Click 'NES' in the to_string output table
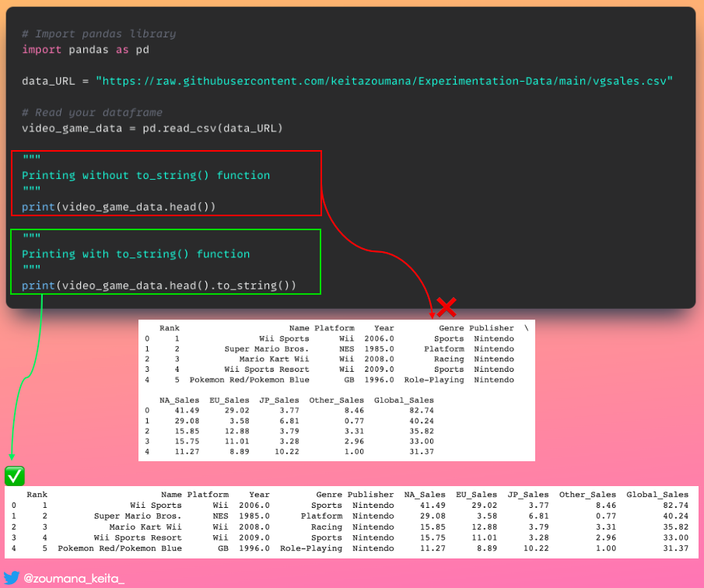Viewport: 704px width, 588px height. 220,516
